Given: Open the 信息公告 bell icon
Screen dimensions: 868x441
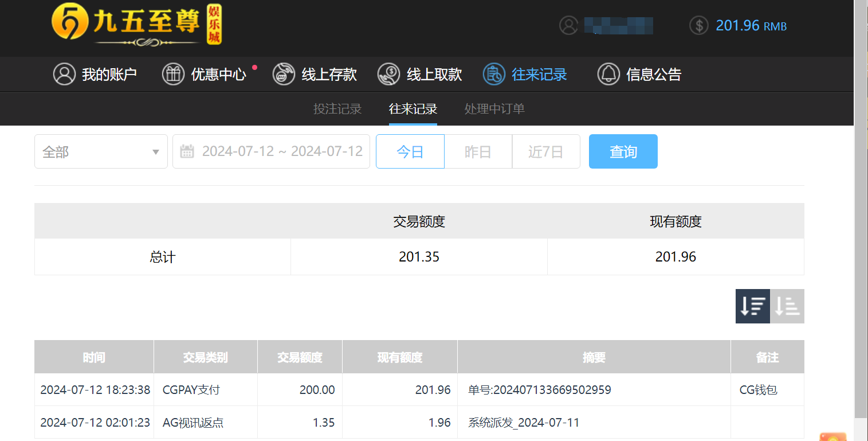Looking at the screenshot, I should pos(608,74).
